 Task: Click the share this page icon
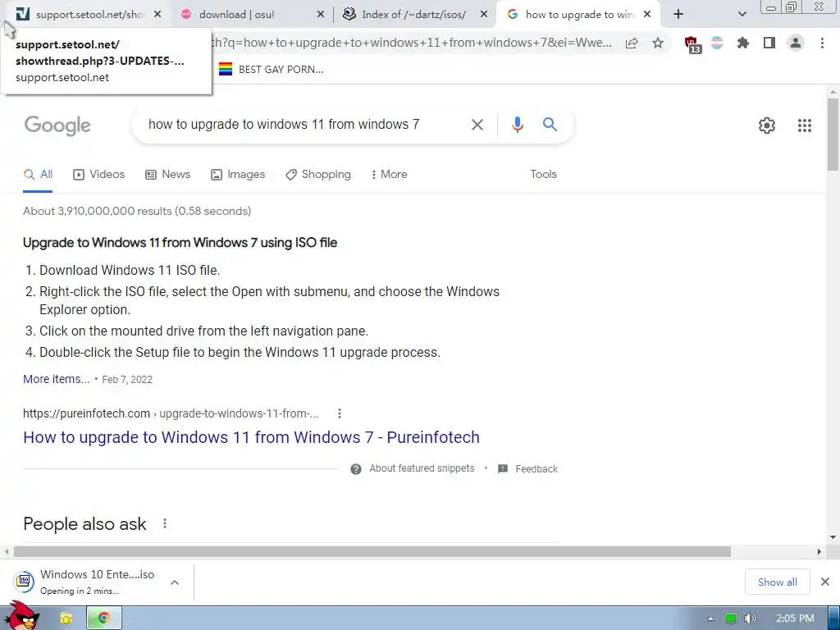[x=632, y=43]
